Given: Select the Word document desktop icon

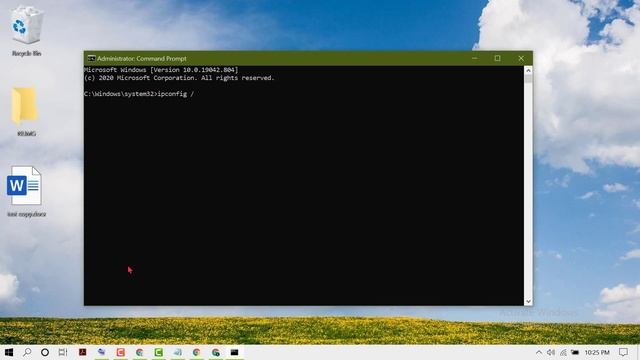Looking at the screenshot, I should (x=24, y=185).
